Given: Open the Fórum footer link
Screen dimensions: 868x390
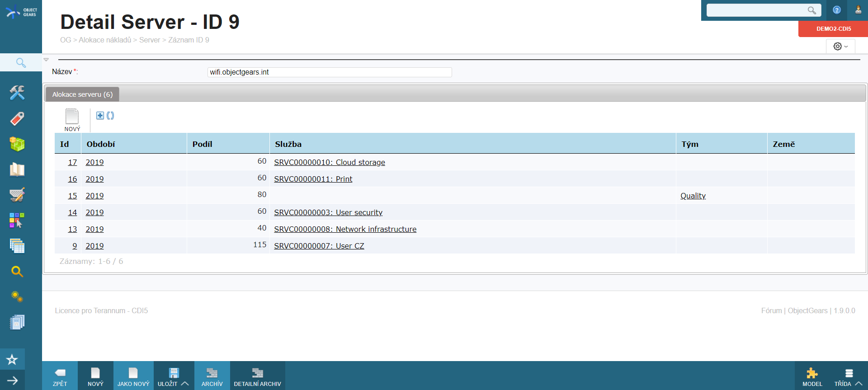Looking at the screenshot, I should (771, 311).
